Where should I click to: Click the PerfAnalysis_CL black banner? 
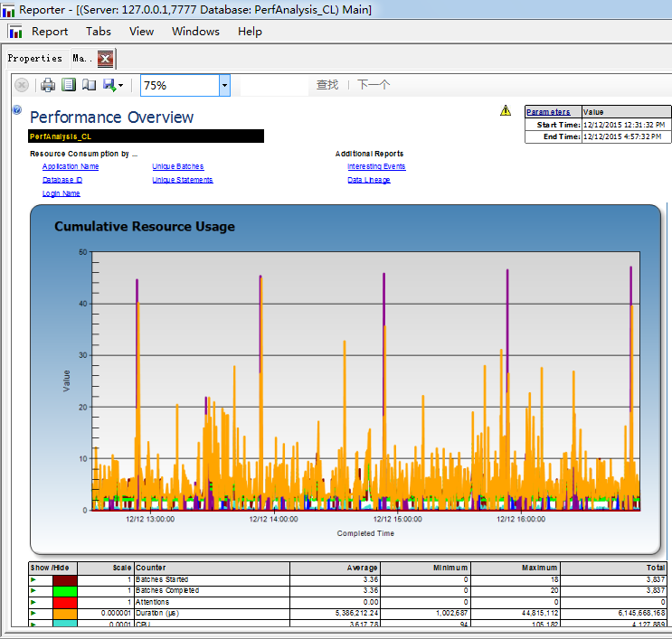pos(147,136)
